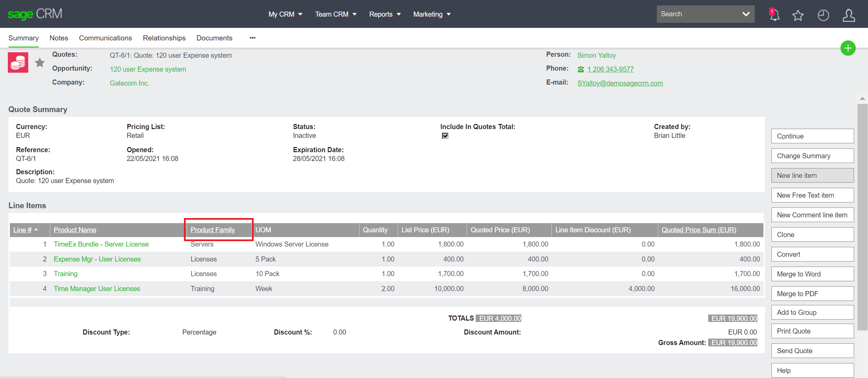The width and height of the screenshot is (868, 378).
Task: Click the Convert button
Action: pos(812,254)
